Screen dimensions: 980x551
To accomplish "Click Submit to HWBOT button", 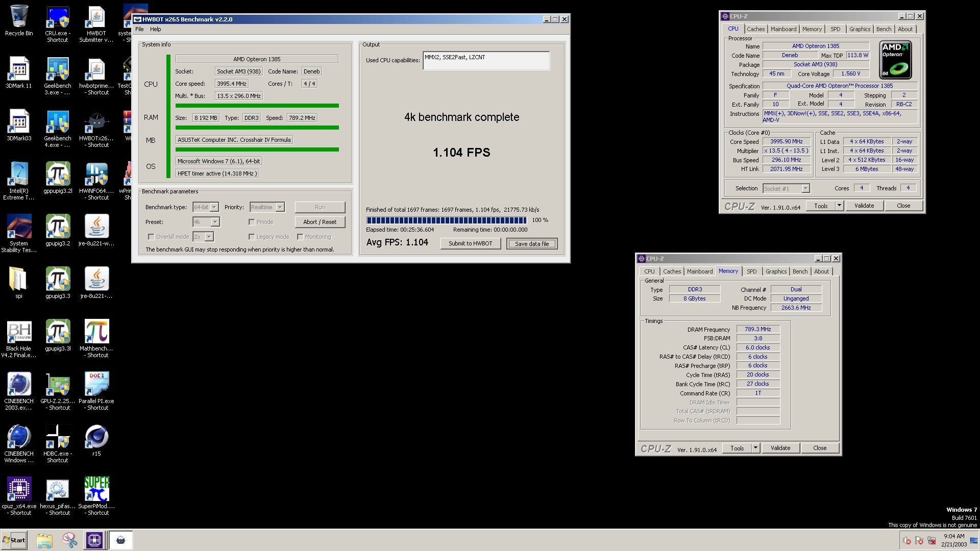I will click(471, 243).
